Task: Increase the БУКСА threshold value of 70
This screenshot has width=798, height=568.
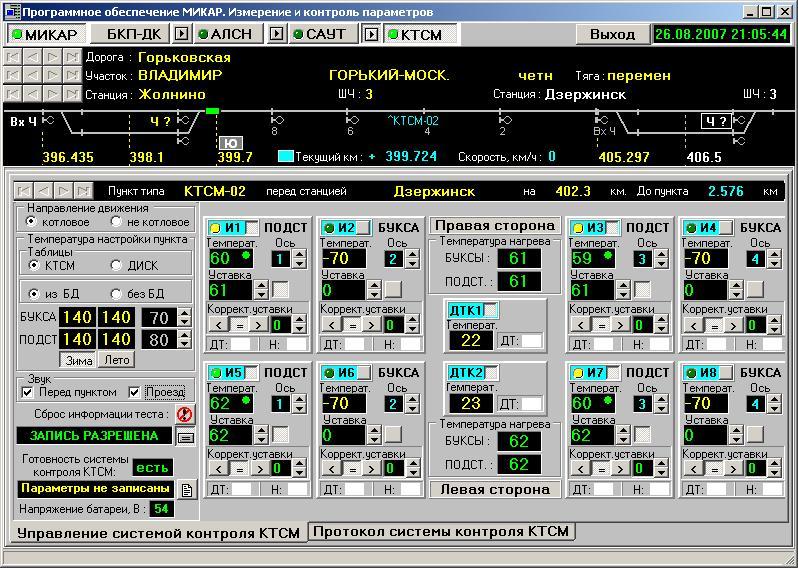Action: (184, 313)
